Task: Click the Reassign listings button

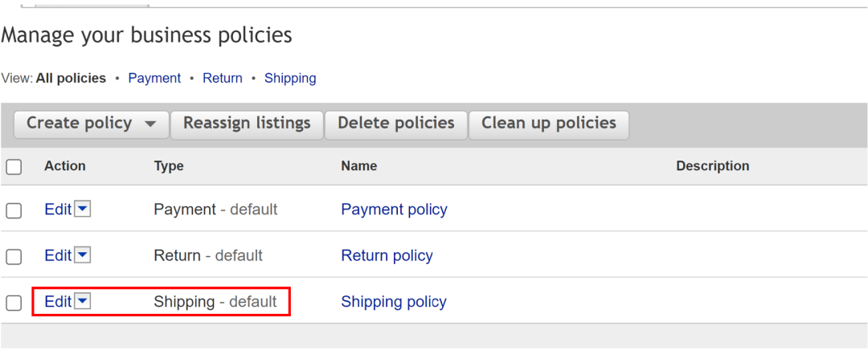Action: tap(247, 124)
